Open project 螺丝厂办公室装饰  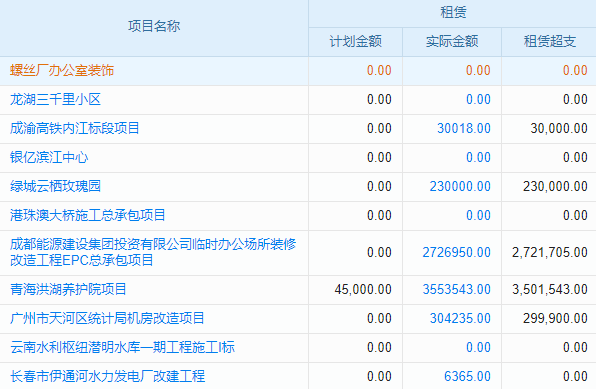pyautogui.click(x=62, y=70)
